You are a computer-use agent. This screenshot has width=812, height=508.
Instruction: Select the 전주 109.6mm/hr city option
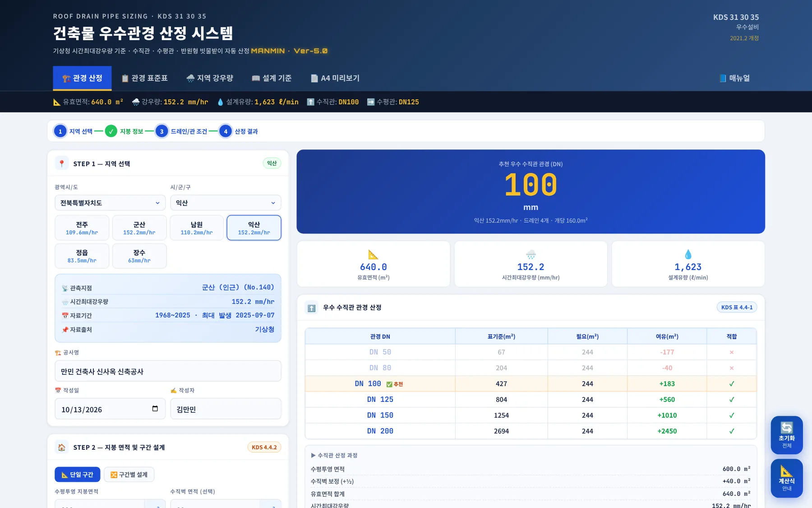click(x=82, y=228)
